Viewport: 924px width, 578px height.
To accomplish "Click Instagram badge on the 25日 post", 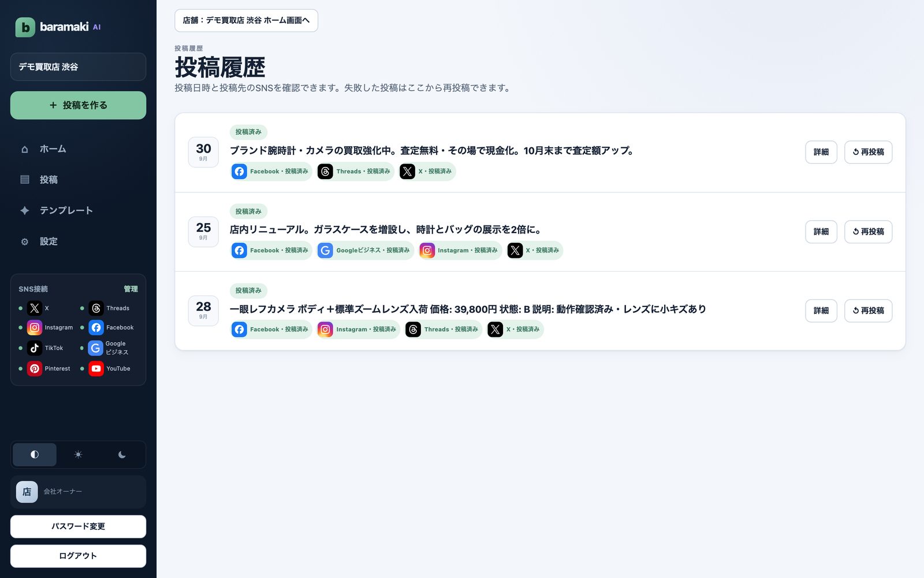I will tap(460, 250).
